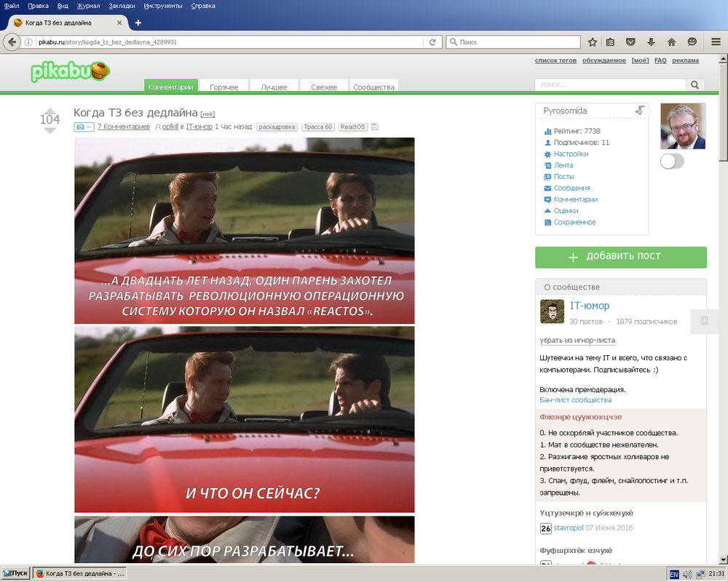The width and height of the screenshot is (728, 582).
Task: Open the Пуск start menu
Action: point(15,573)
